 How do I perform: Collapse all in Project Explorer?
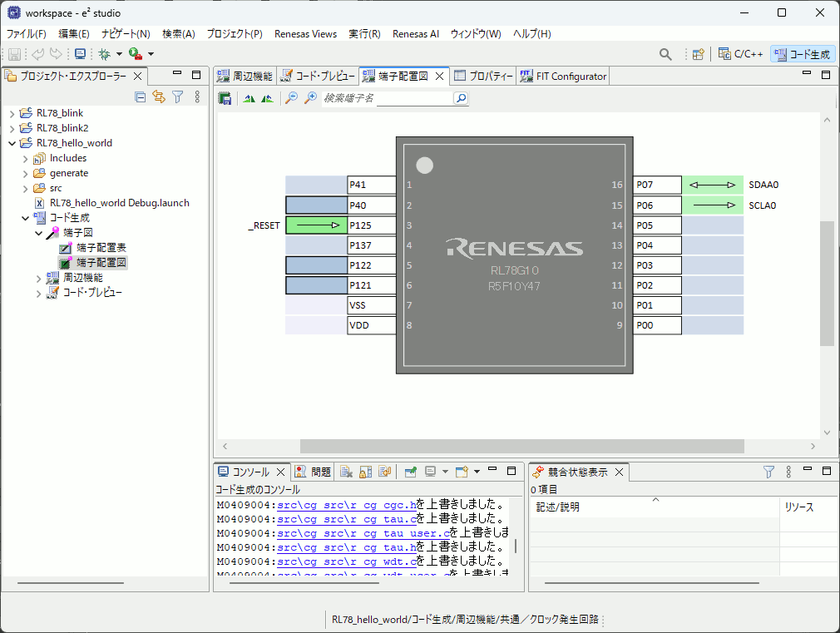coord(141,97)
